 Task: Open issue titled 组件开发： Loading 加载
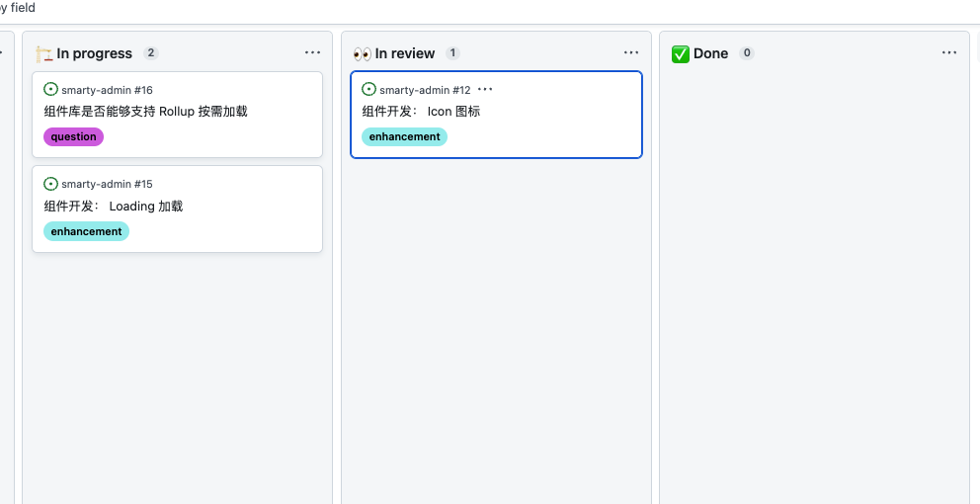(x=114, y=207)
